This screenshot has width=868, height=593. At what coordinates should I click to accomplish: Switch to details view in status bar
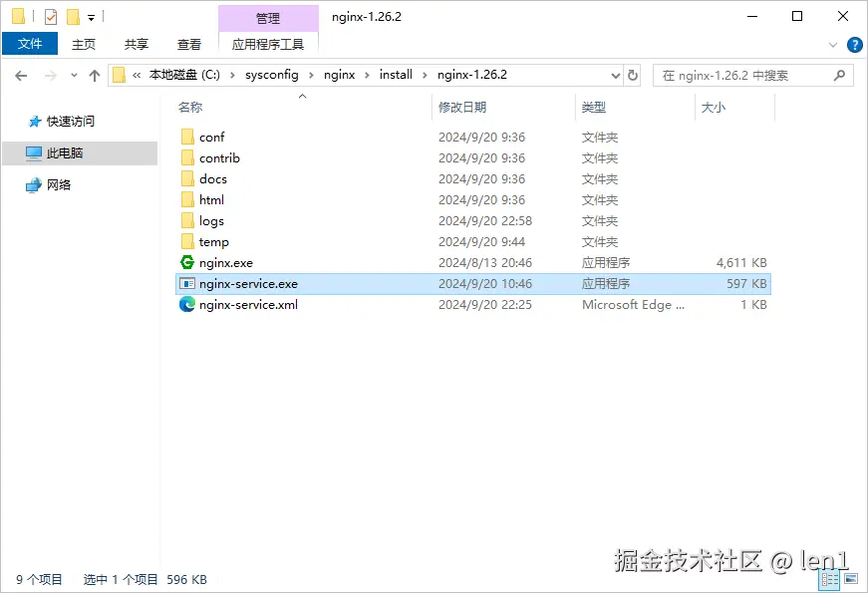(x=829, y=580)
